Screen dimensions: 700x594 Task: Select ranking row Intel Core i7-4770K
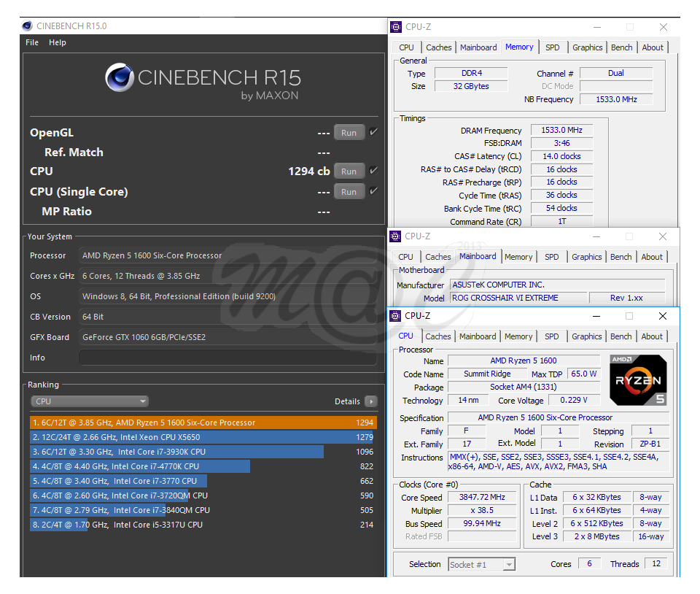[x=203, y=466]
